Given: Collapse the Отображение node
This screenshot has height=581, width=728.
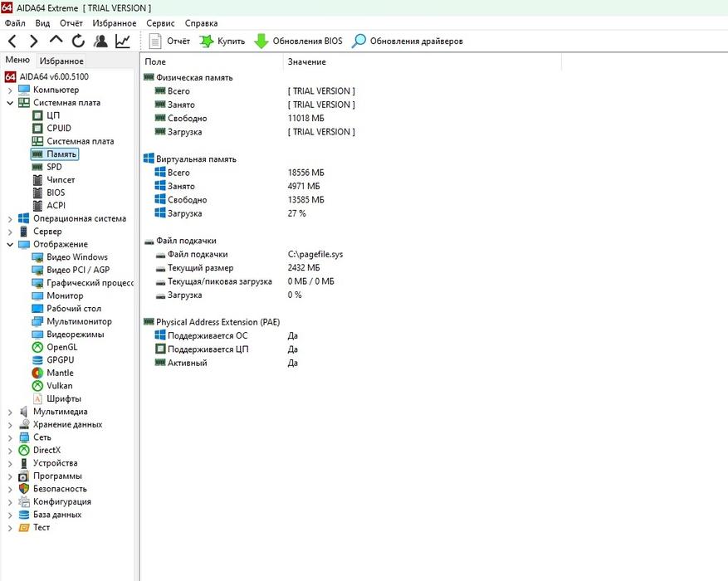Looking at the screenshot, I should click(10, 244).
